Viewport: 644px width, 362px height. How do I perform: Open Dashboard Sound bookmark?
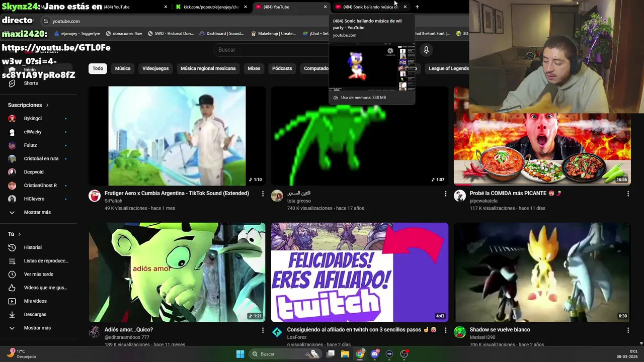tap(221, 34)
